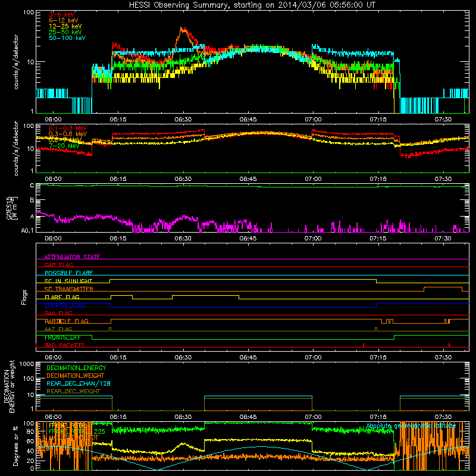Click the 12-25 keV legend label
Image resolution: width=476 pixels, height=476 pixels.
65,26
